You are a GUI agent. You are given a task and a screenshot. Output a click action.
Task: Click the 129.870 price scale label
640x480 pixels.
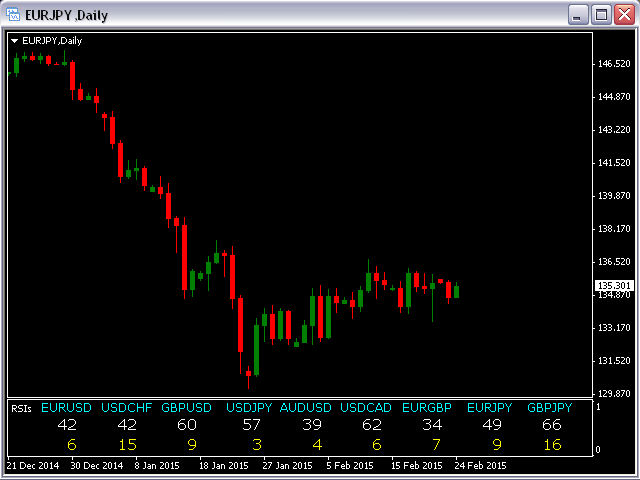[614, 394]
